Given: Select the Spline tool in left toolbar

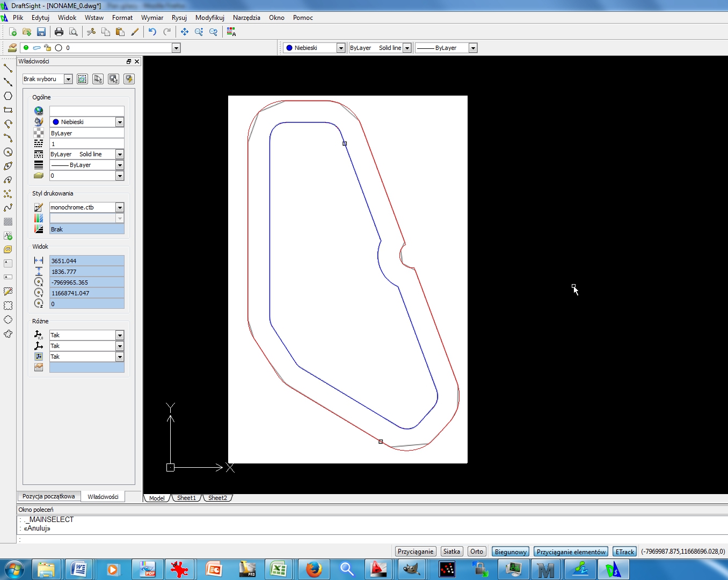Looking at the screenshot, I should pos(8,208).
